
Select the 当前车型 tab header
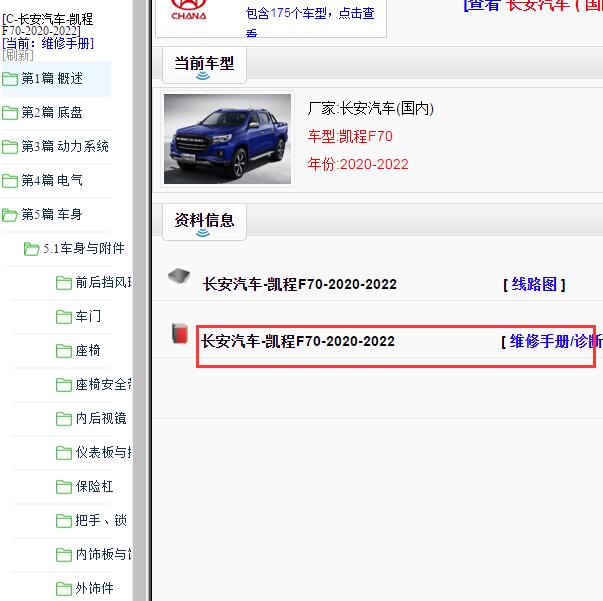pyautogui.click(x=204, y=65)
